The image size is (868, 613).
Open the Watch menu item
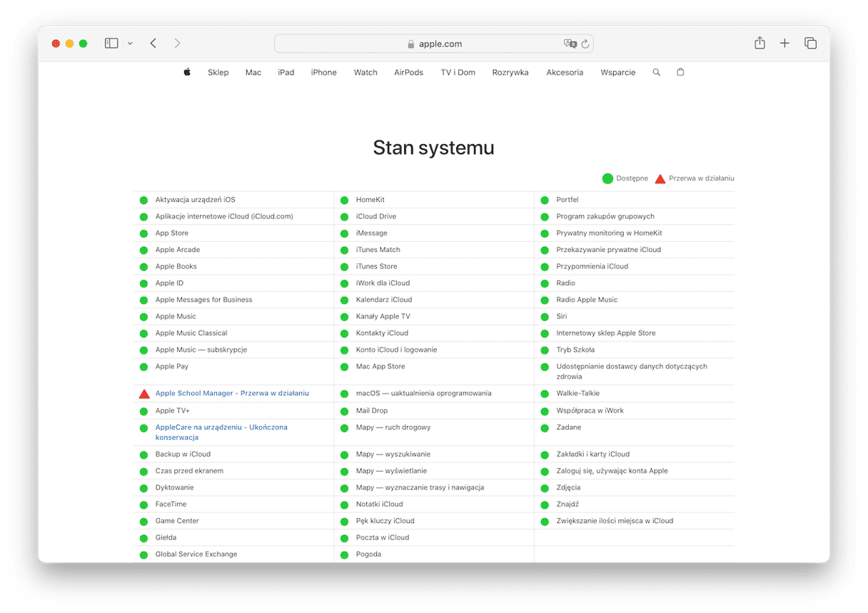pyautogui.click(x=365, y=72)
